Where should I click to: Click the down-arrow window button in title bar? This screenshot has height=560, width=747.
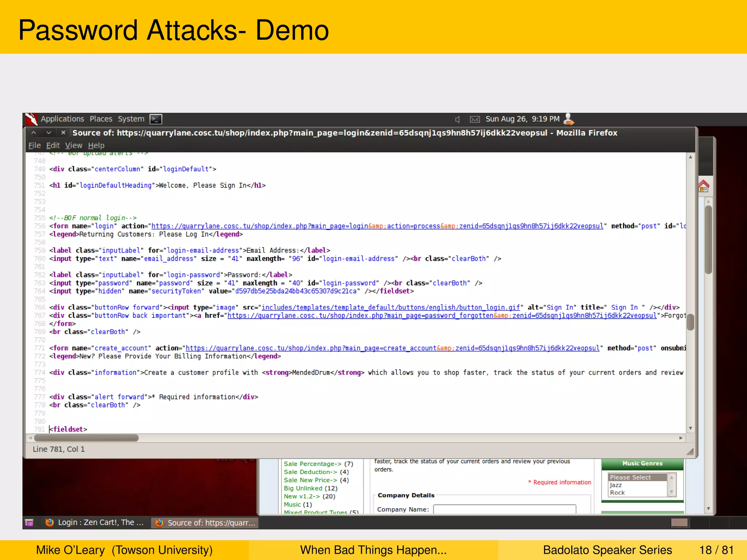point(49,133)
